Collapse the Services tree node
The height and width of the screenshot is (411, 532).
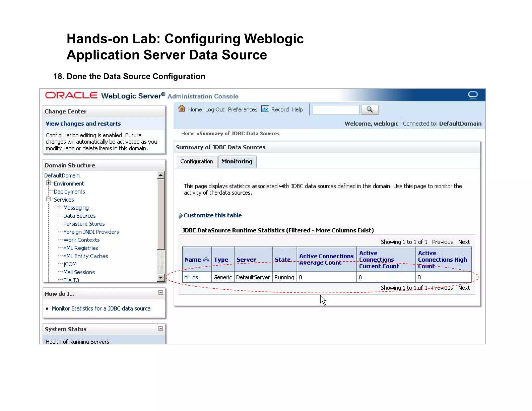(x=48, y=199)
